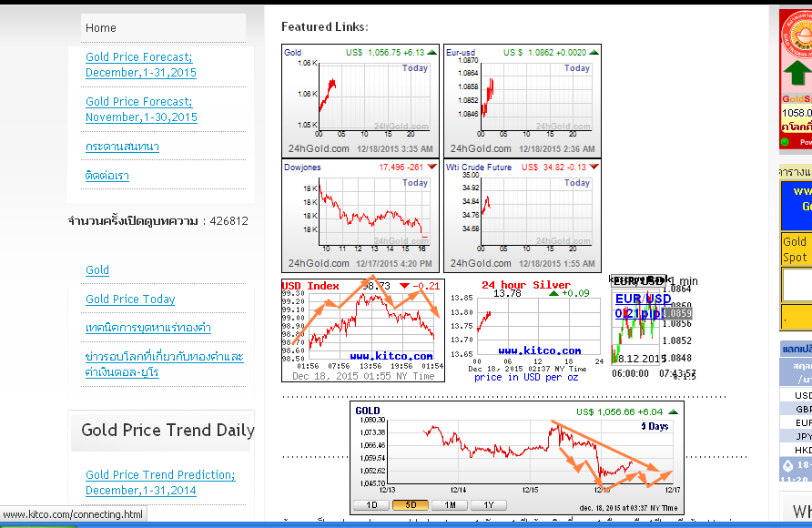Open the ข่าวรอบโลกที่เกี่ยวกับทองคำ news link
Viewport: 812px width, 528px height.
click(x=164, y=364)
